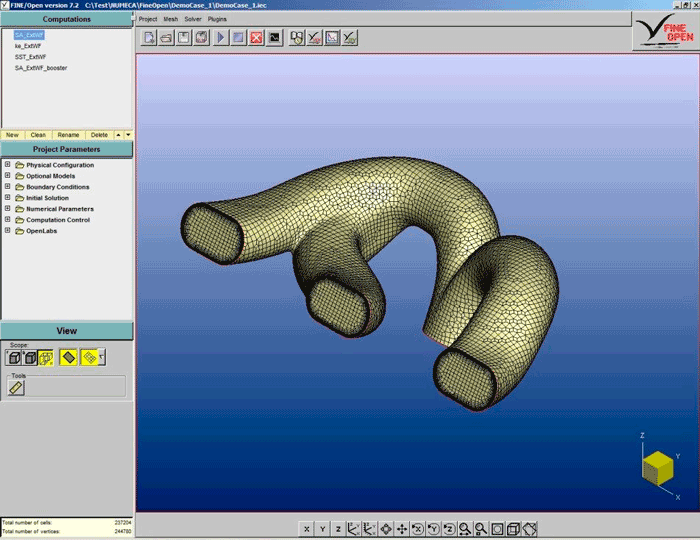Click the orientation cube in viewport
The width and height of the screenshot is (700, 540).
[657, 466]
